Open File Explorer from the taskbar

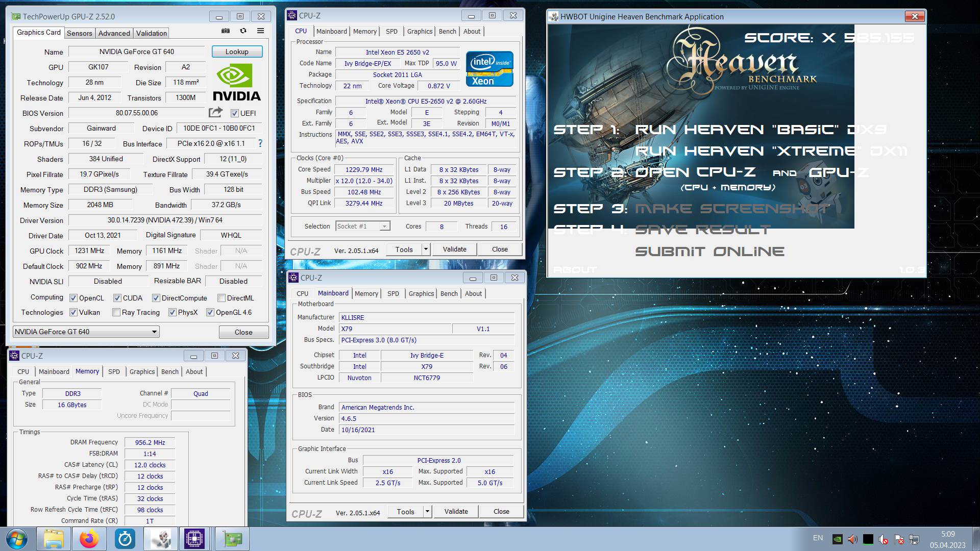54,539
